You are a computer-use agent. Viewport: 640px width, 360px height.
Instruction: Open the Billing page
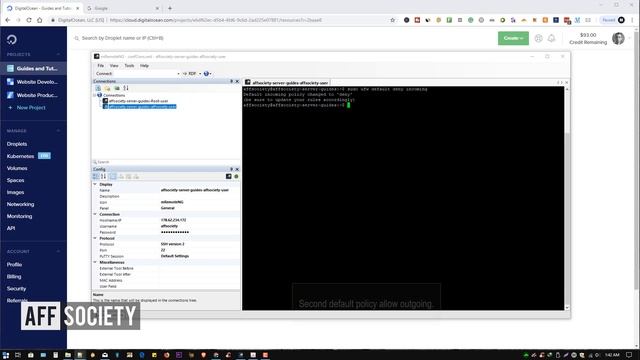pyautogui.click(x=14, y=277)
